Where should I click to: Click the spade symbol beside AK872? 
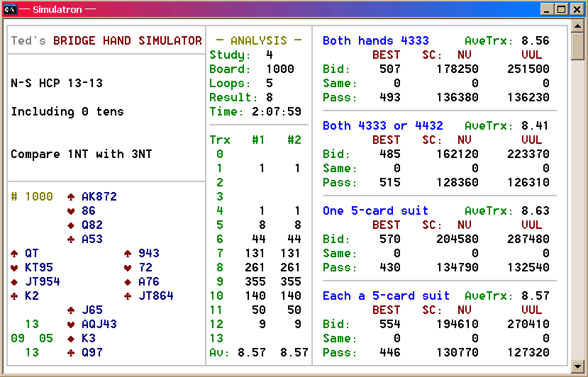71,197
